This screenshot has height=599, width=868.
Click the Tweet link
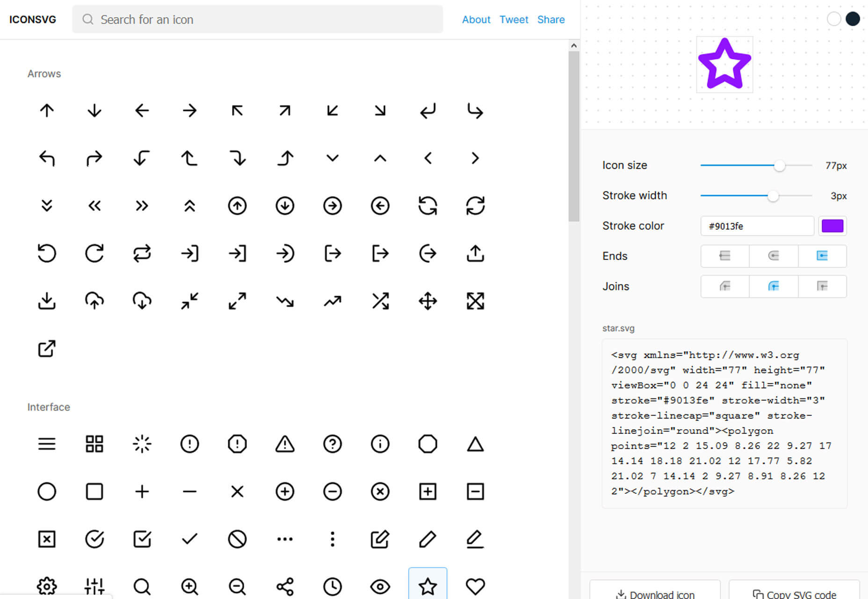coord(514,20)
